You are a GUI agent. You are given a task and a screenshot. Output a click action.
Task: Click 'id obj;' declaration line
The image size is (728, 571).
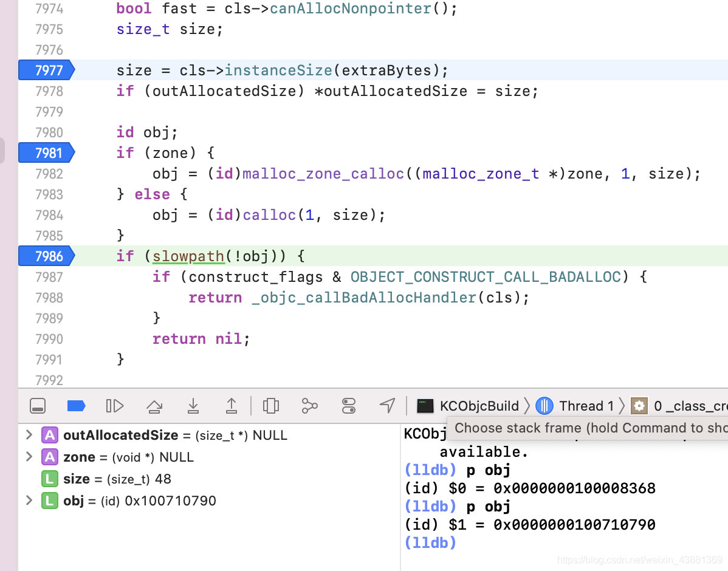tap(146, 132)
